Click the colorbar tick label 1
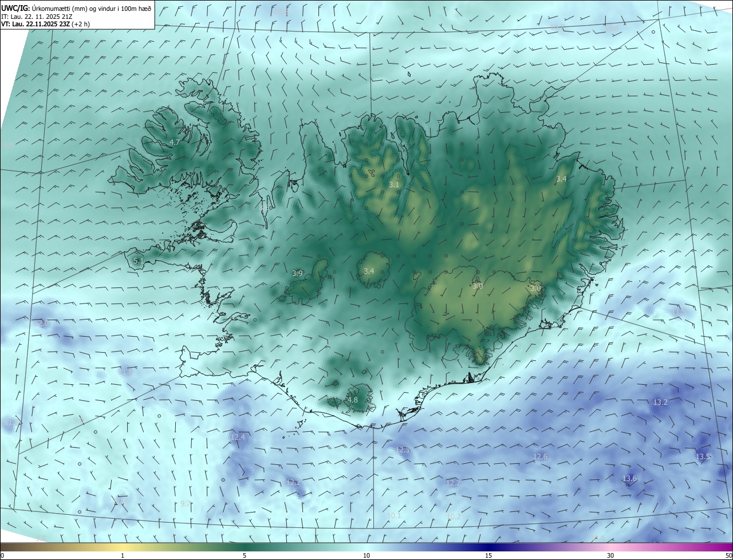733x560 pixels. click(x=123, y=556)
